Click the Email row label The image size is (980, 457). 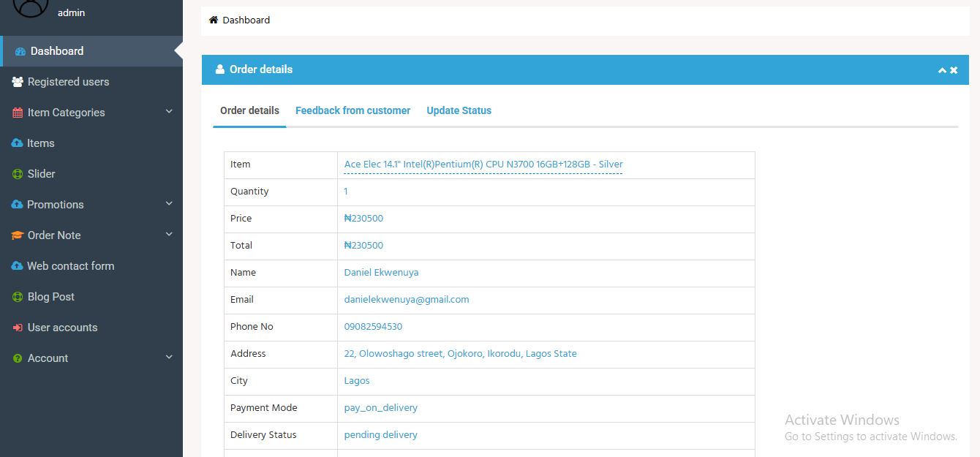coord(242,300)
